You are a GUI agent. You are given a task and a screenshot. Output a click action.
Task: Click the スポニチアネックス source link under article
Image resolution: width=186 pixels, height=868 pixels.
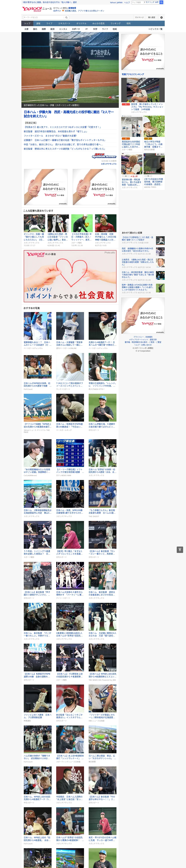(x=109, y=164)
